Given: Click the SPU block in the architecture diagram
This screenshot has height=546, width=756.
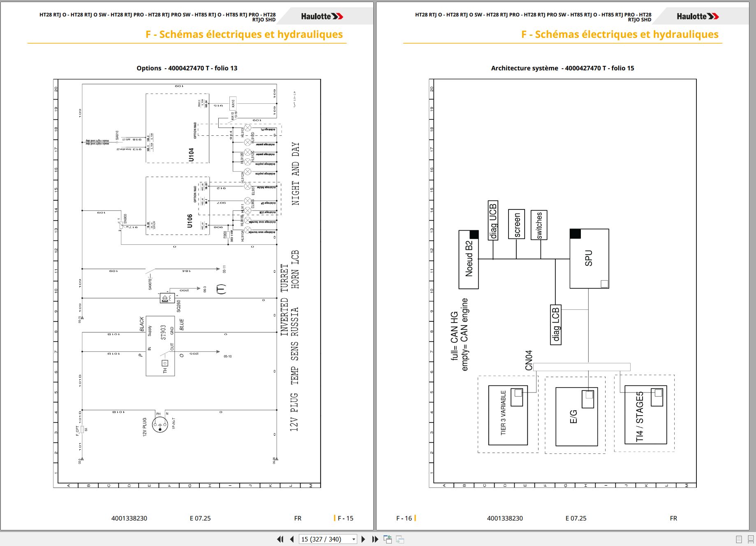Looking at the screenshot, I should 589,258.
